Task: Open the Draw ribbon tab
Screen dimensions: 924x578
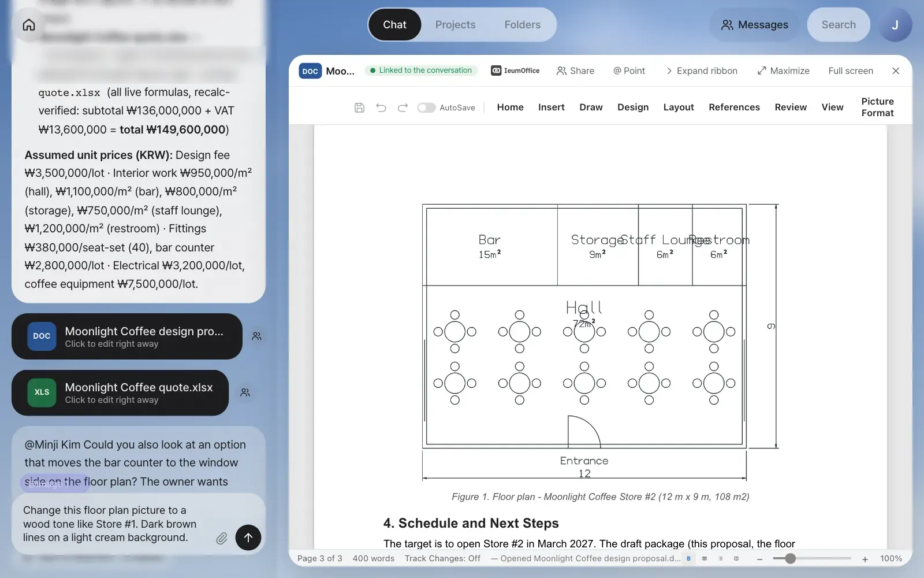Action: (591, 107)
